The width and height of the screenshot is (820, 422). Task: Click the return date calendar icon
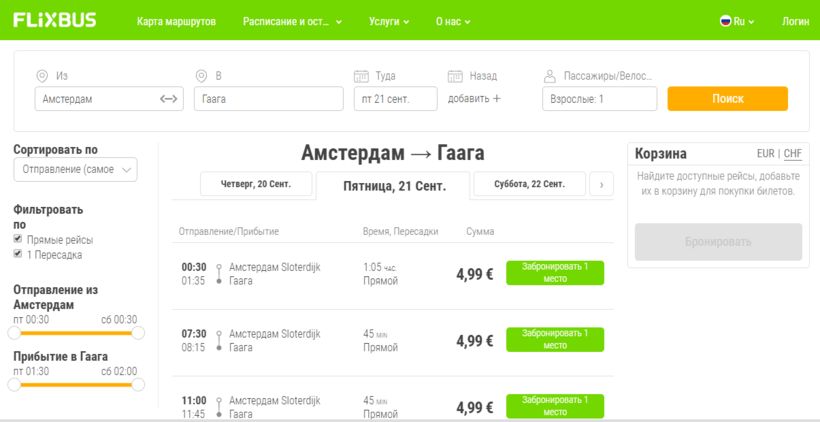coord(455,76)
